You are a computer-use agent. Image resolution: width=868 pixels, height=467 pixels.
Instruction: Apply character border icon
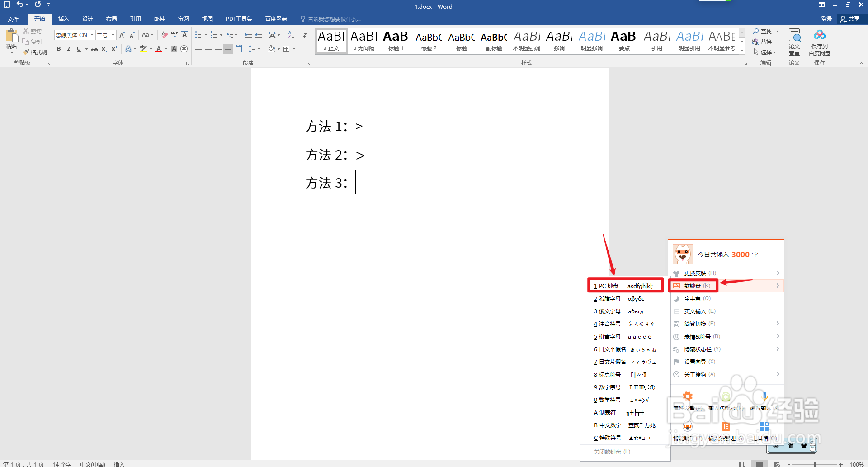click(x=184, y=35)
